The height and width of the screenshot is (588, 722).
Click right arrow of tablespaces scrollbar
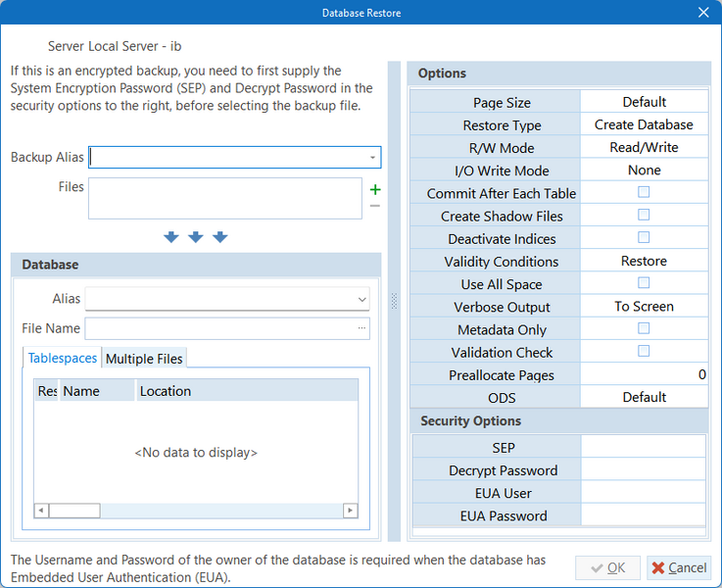(351, 511)
